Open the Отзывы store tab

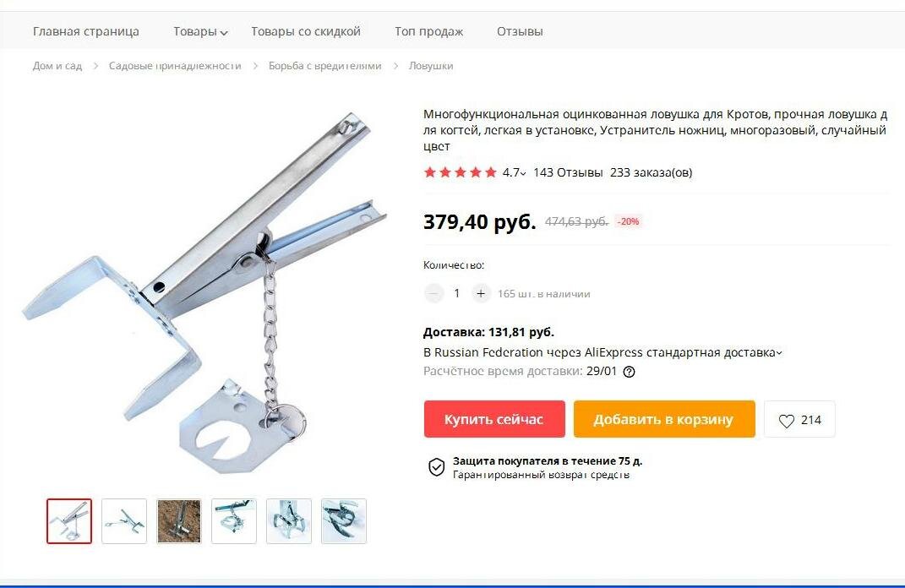[520, 32]
